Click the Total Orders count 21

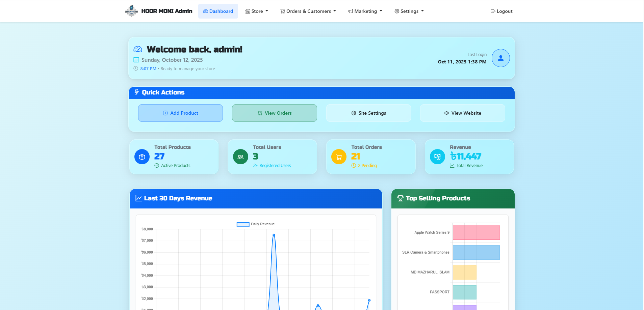pos(356,157)
